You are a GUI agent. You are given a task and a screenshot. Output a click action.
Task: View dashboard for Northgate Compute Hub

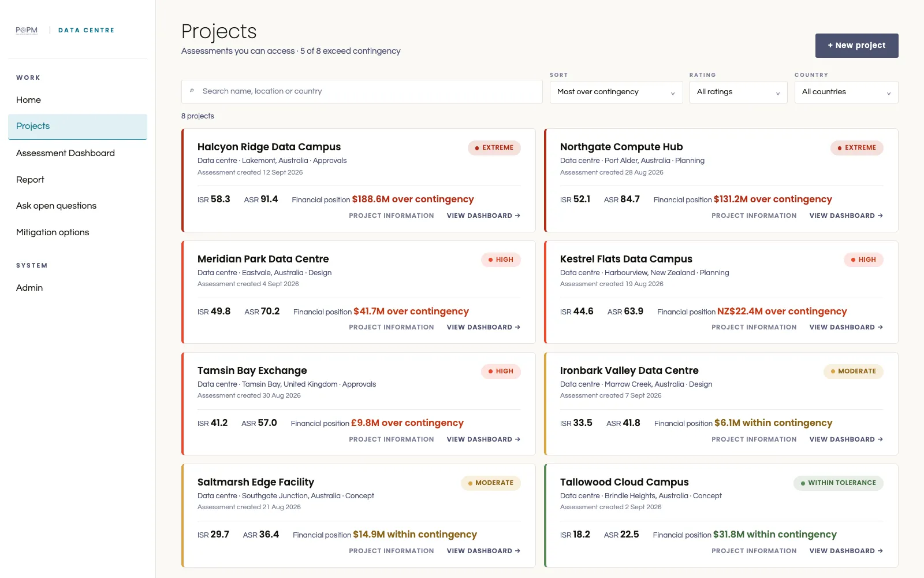pos(846,216)
